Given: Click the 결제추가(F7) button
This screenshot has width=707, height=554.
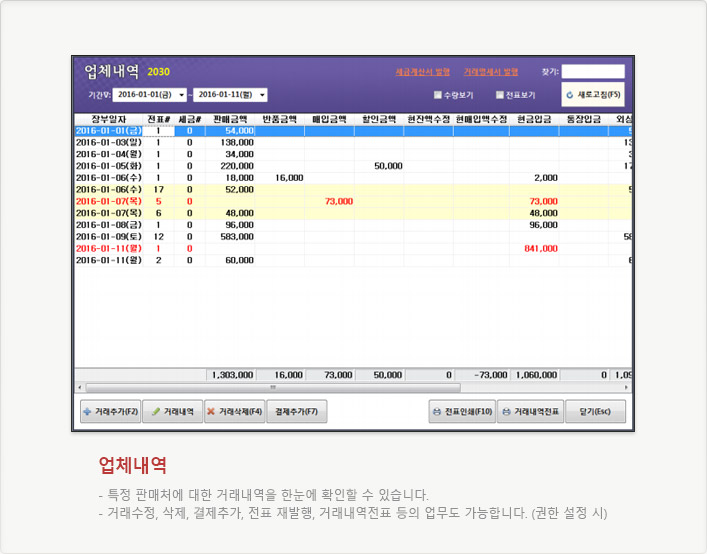Looking at the screenshot, I should click(x=297, y=412).
